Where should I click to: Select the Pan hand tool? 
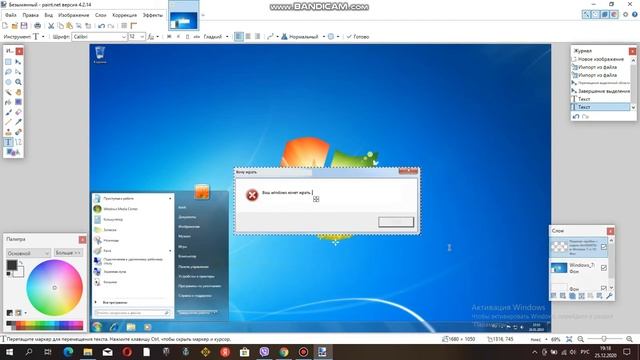tap(18, 92)
